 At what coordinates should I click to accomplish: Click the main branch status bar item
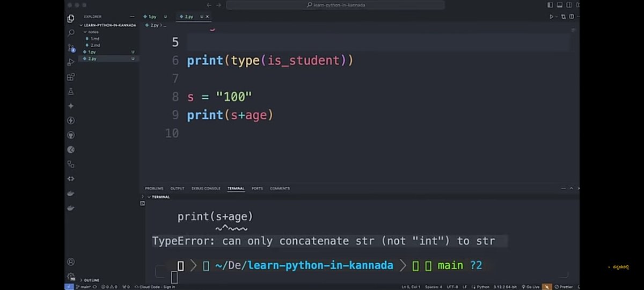[x=85, y=287]
